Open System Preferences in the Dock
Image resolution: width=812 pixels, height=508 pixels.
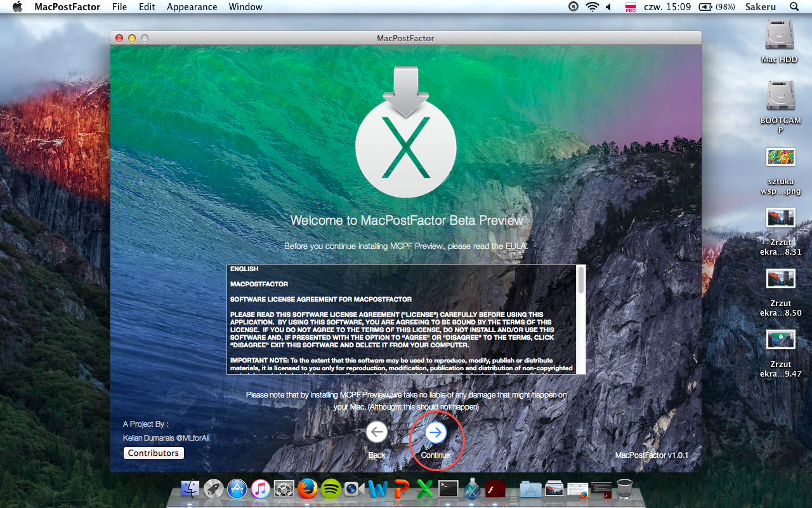(x=284, y=489)
